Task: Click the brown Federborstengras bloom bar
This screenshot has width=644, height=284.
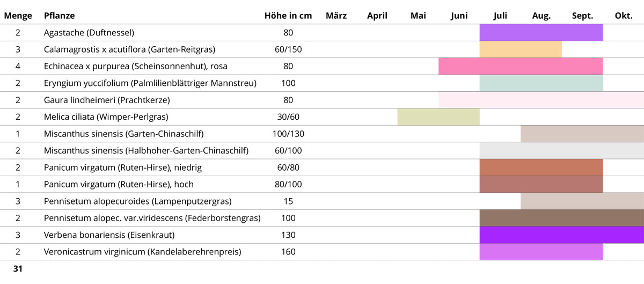Action: click(x=561, y=218)
